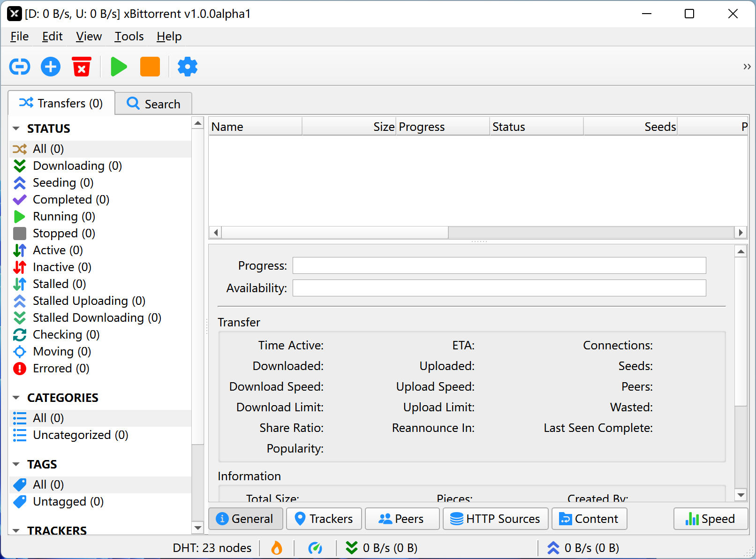Select All (0) under CATEGORIES
Screen dimensions: 756x559
tap(100, 418)
